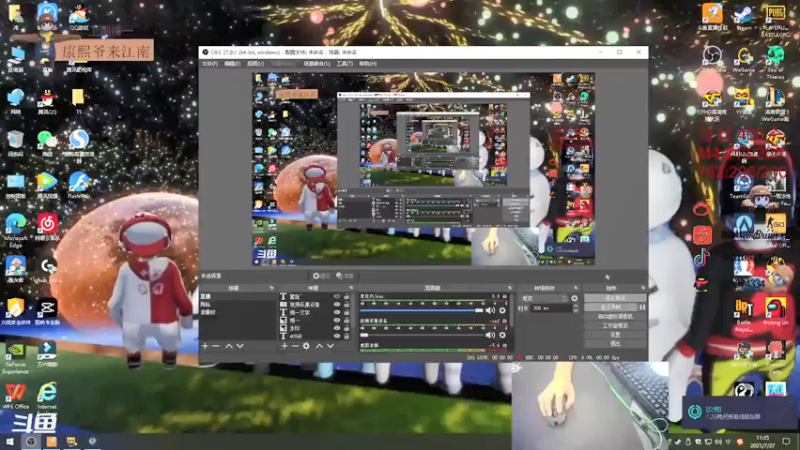Toggle visibility eye of the 视频采集设备 source

337,305
